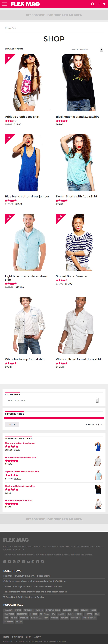This screenshot has width=108, height=644.
Task: Expand the Select a Category dropdown
Action: pos(52,401)
